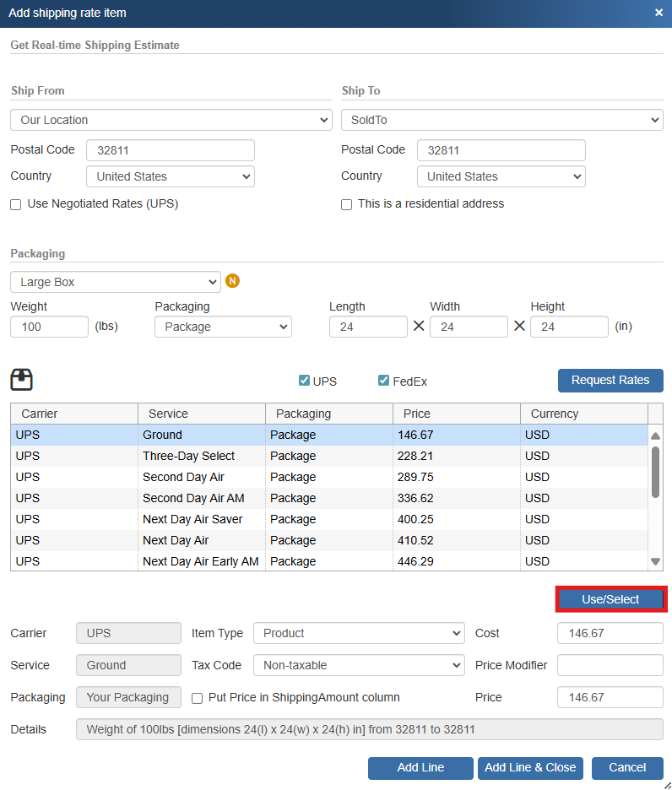Check the residential address checkbox

coord(346,204)
